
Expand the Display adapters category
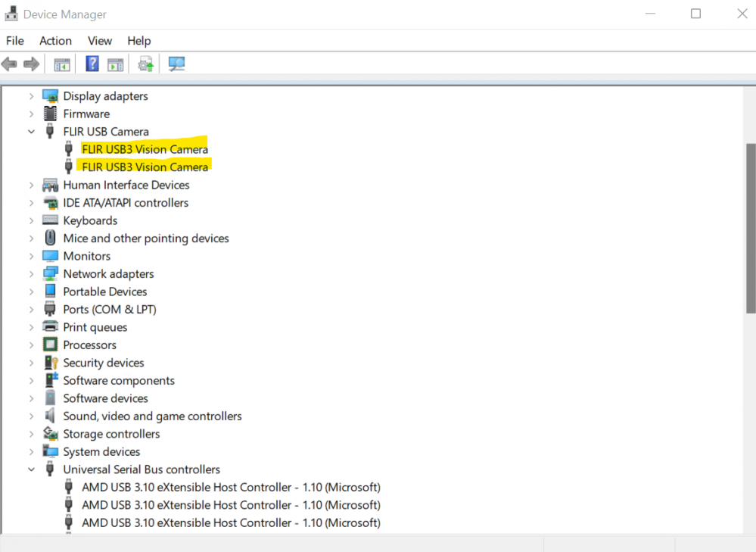(31, 96)
